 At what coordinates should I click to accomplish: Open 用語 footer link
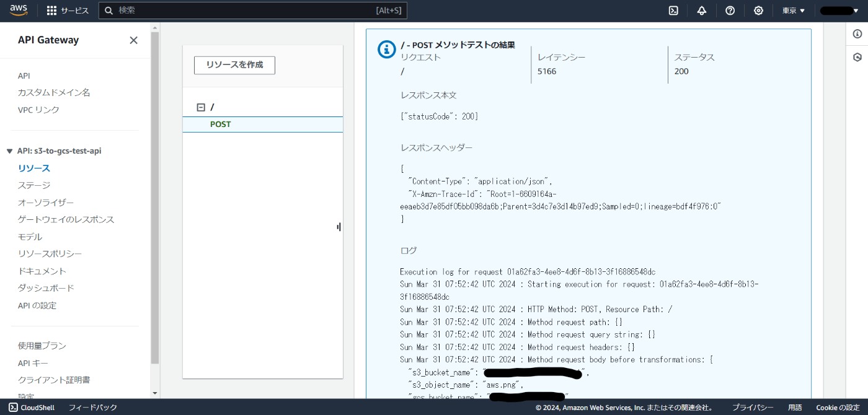coord(795,408)
